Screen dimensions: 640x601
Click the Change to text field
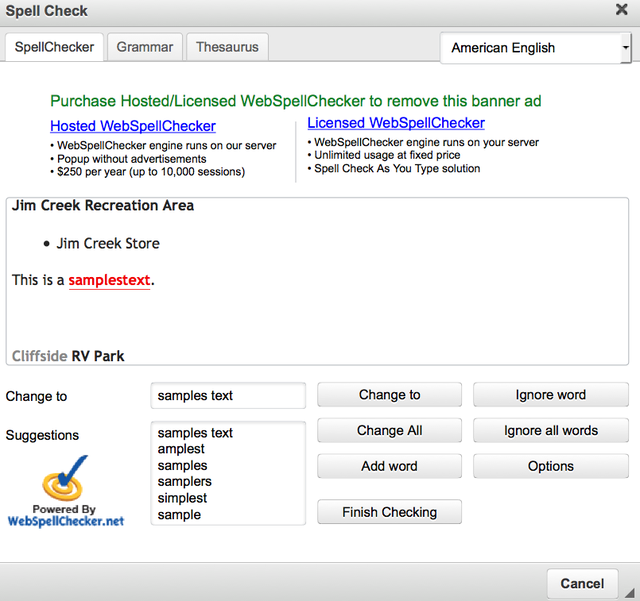[x=228, y=396]
